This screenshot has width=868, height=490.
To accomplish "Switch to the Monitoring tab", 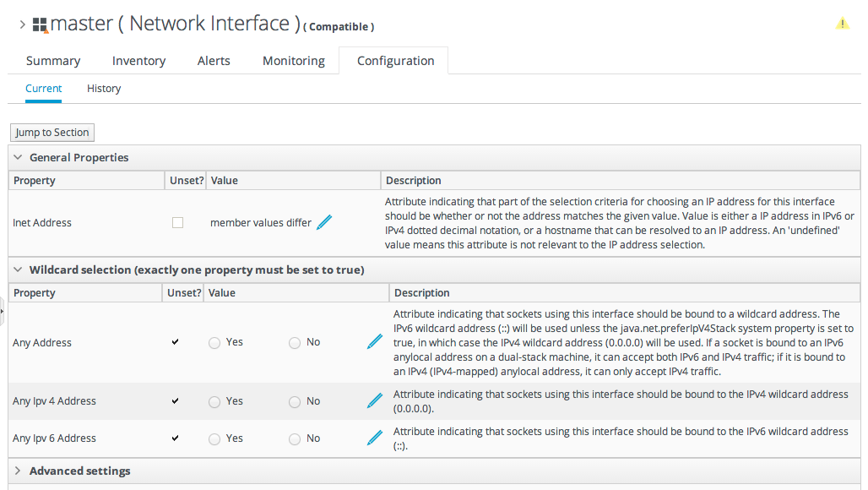I will 294,61.
